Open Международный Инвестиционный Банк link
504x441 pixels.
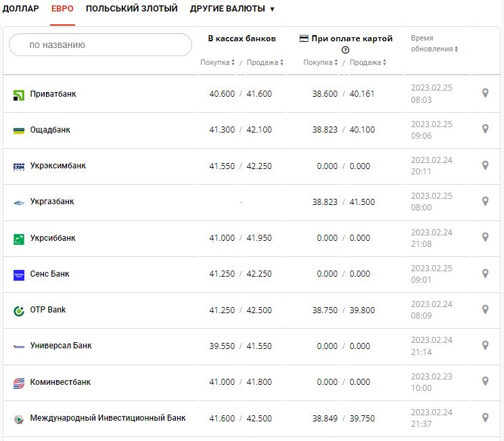click(x=108, y=418)
